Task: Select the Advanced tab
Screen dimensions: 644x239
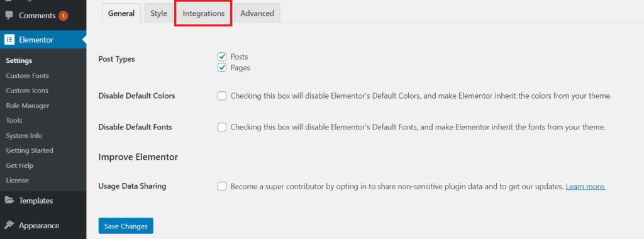Action: (x=257, y=14)
